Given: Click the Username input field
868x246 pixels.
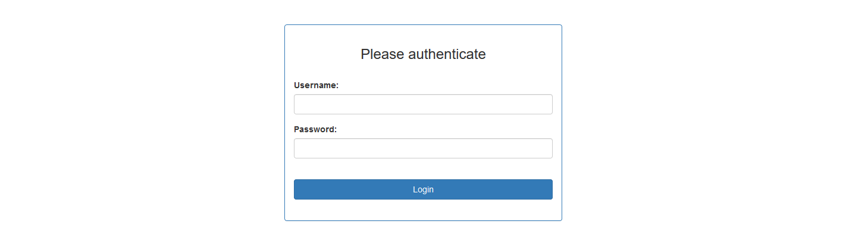Looking at the screenshot, I should [x=423, y=104].
